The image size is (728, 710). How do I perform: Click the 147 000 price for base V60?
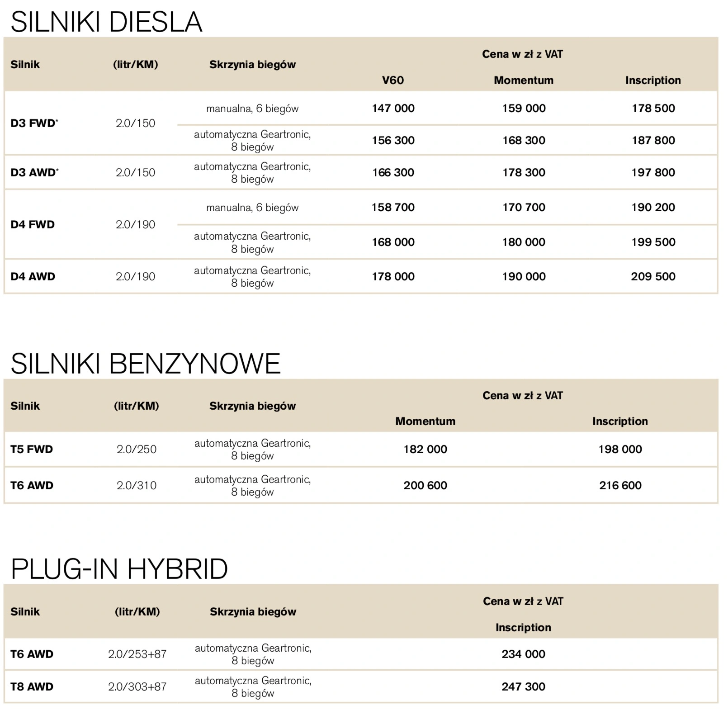(393, 108)
